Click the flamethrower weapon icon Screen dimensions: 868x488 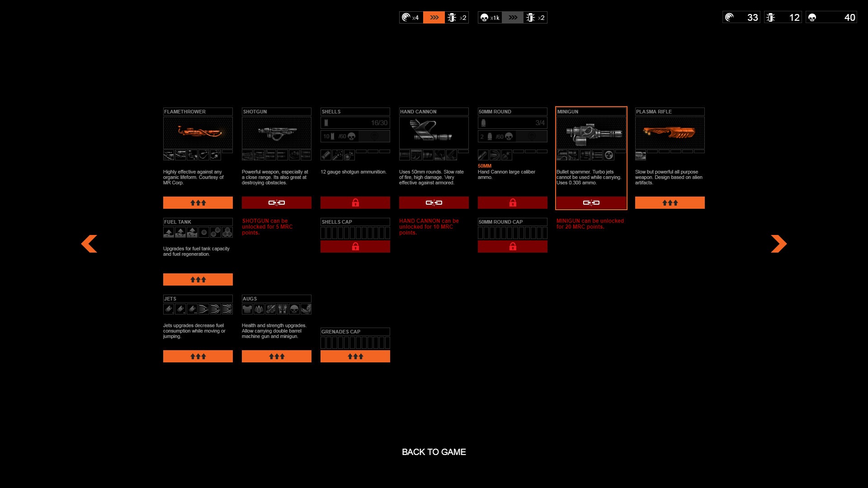tap(198, 132)
